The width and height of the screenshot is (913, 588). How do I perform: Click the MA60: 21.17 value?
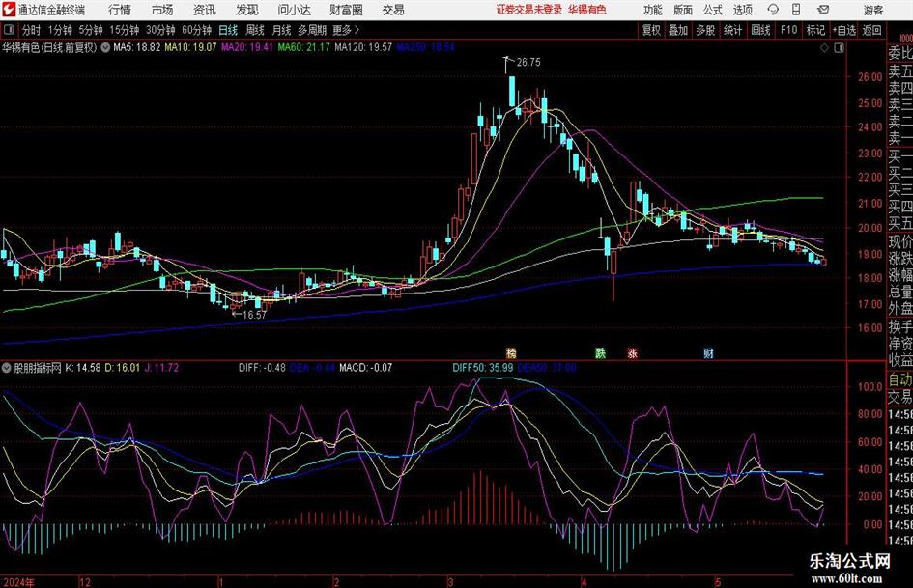pyautogui.click(x=304, y=47)
